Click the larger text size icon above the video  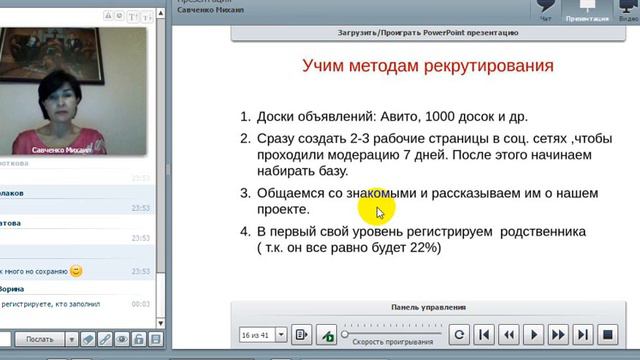point(133,17)
